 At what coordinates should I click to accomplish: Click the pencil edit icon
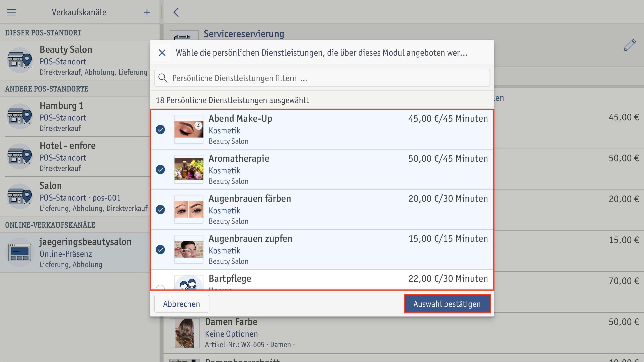point(629,45)
